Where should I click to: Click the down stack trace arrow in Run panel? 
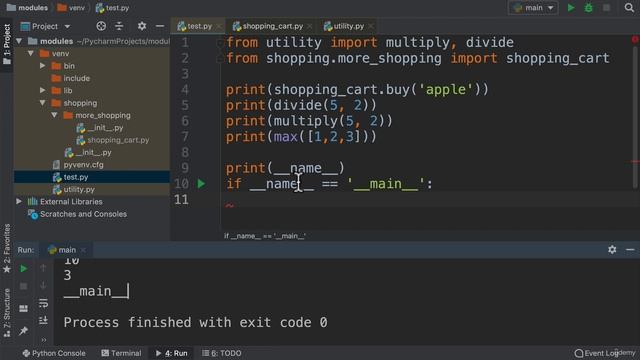(x=43, y=285)
